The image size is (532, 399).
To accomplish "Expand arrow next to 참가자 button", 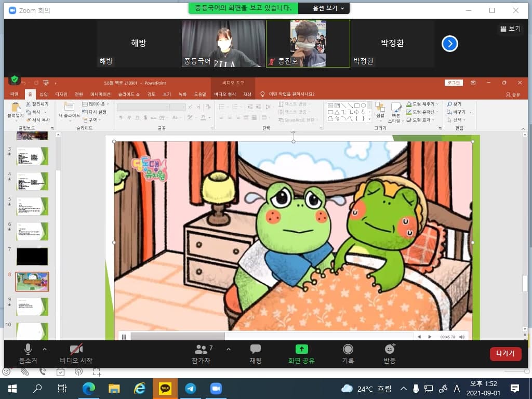I will pyautogui.click(x=229, y=349).
